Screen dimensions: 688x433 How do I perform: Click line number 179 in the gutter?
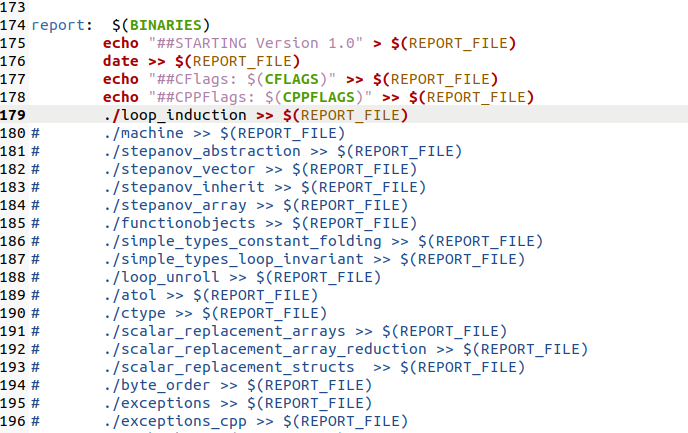tap(13, 115)
